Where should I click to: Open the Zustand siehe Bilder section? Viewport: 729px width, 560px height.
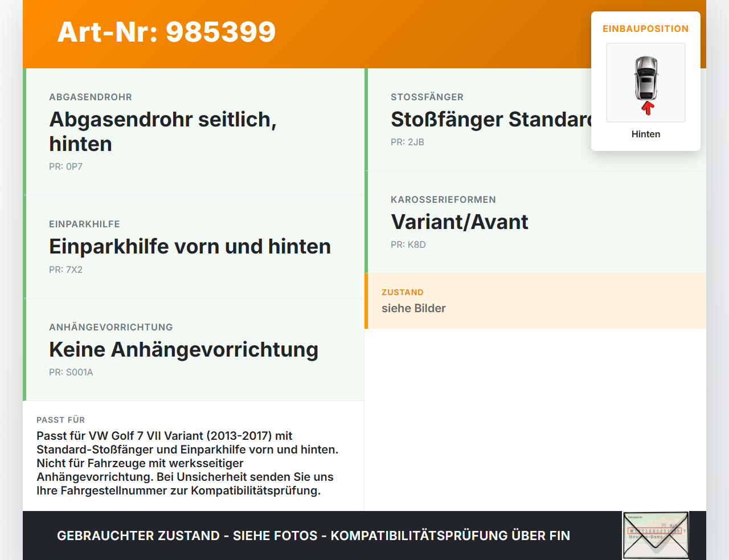click(413, 308)
